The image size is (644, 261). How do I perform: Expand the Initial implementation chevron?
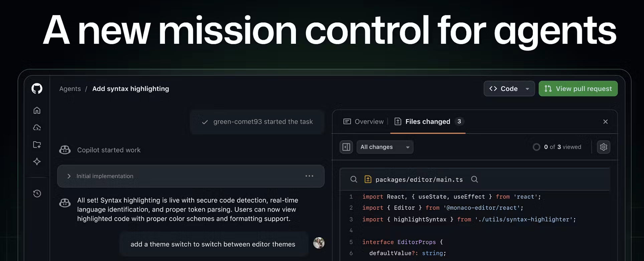point(69,176)
